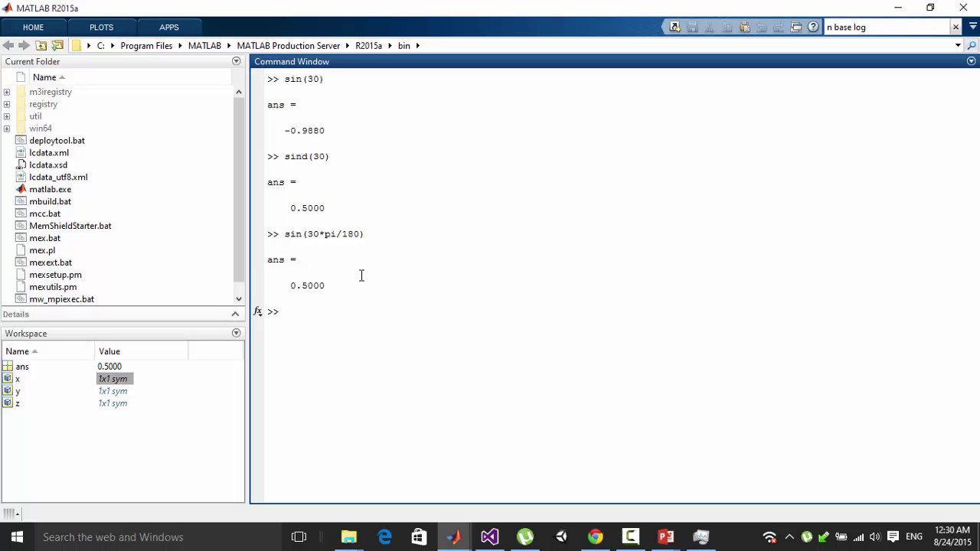
Task: Click inside the 'n base log' search documentation field
Action: click(886, 27)
